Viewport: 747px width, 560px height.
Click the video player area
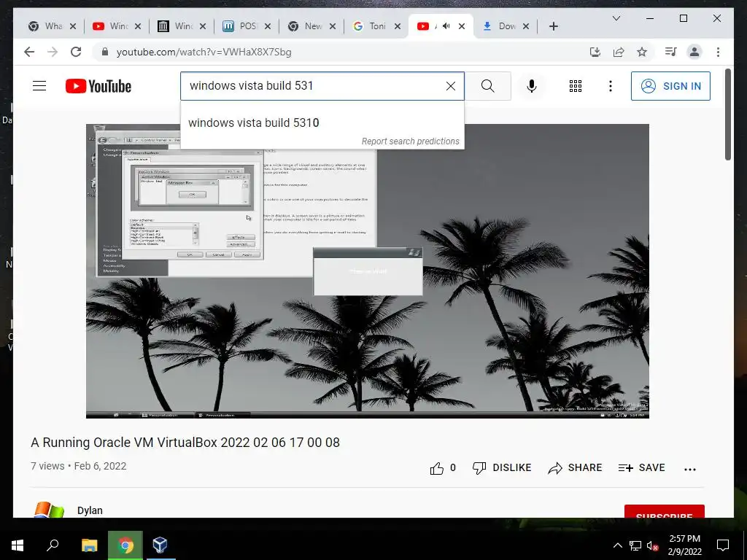pos(368,271)
